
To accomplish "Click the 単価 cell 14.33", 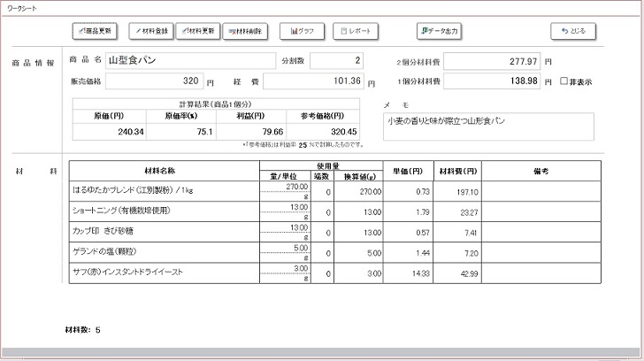I will tap(408, 273).
